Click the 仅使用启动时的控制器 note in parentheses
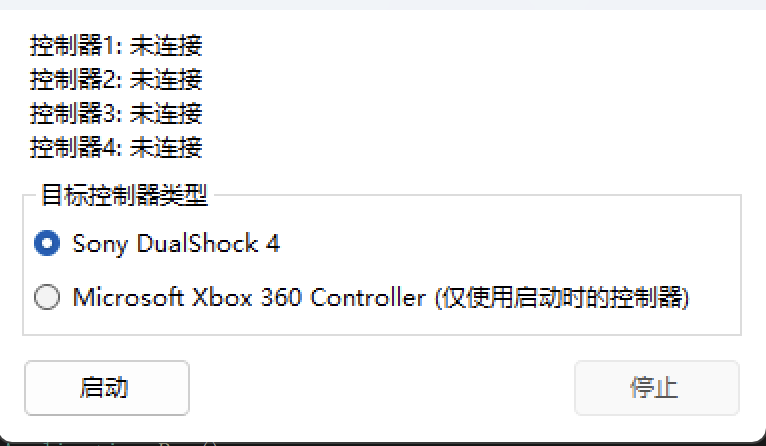The height and width of the screenshot is (446, 766). coord(562,297)
